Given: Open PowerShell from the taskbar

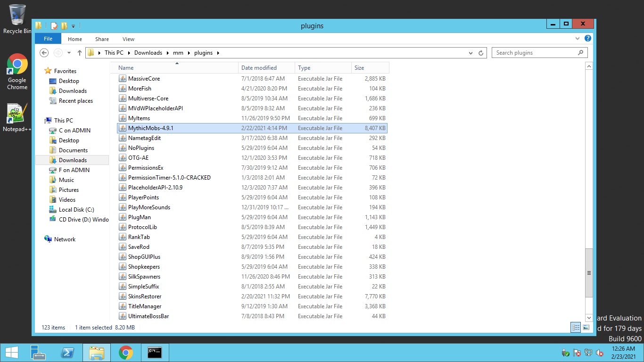Looking at the screenshot, I should click(x=67, y=353).
